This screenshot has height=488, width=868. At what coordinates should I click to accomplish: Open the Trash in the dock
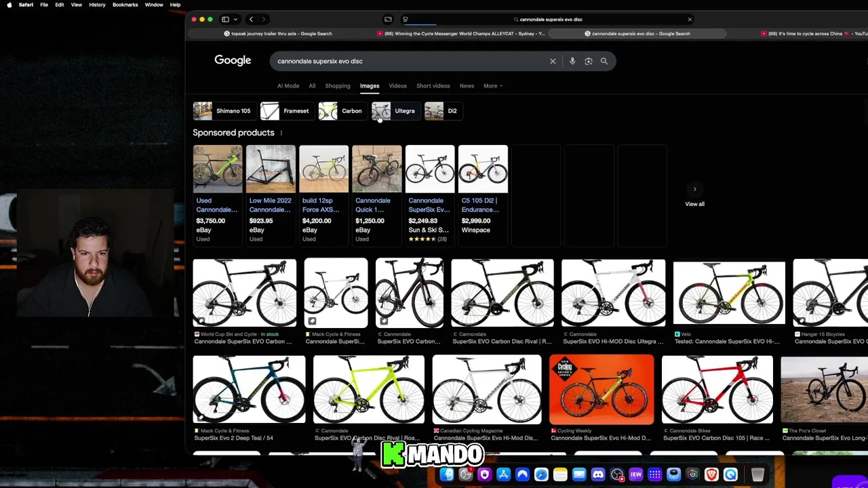pyautogui.click(x=757, y=474)
